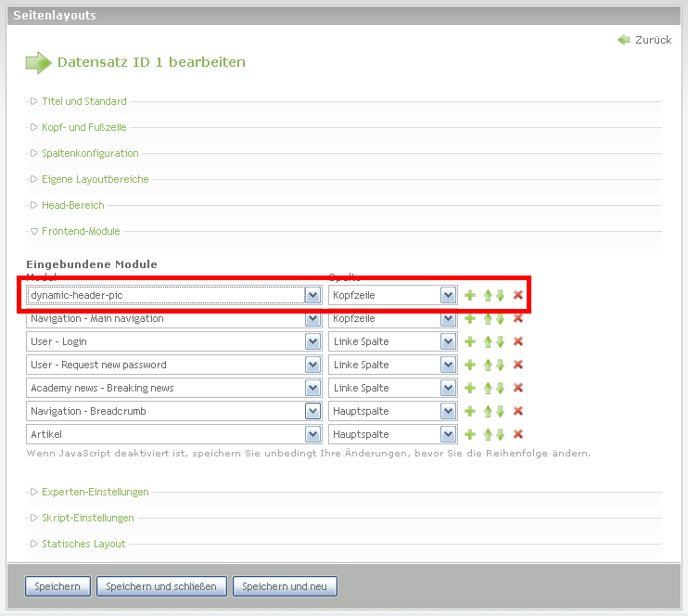Click the green plus icon in the dynamic-header-pic row
The image size is (688, 616).
(470, 295)
